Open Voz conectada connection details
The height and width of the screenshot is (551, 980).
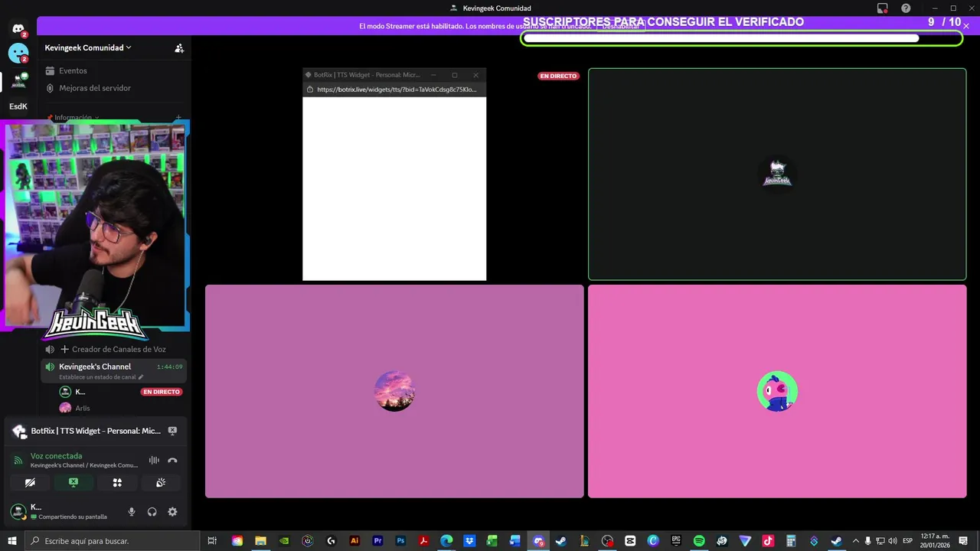[56, 456]
